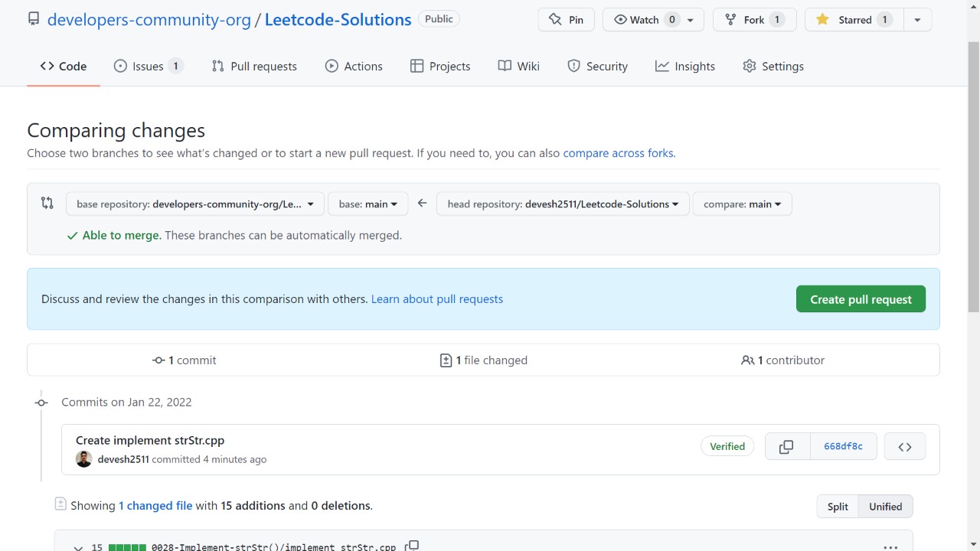The height and width of the screenshot is (551, 980).
Task: Copy the full commit SHA
Action: click(x=786, y=447)
